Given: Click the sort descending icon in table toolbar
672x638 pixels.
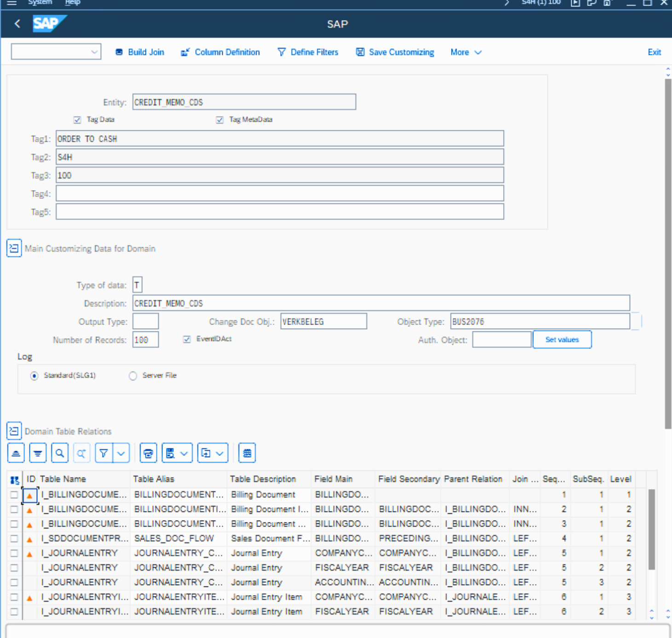Looking at the screenshot, I should tap(38, 453).
